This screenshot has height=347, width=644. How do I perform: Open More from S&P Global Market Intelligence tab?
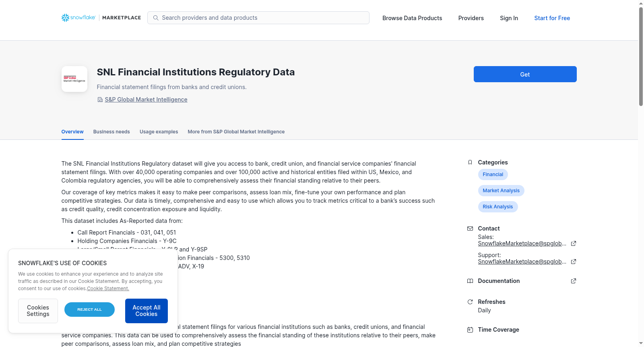236,132
